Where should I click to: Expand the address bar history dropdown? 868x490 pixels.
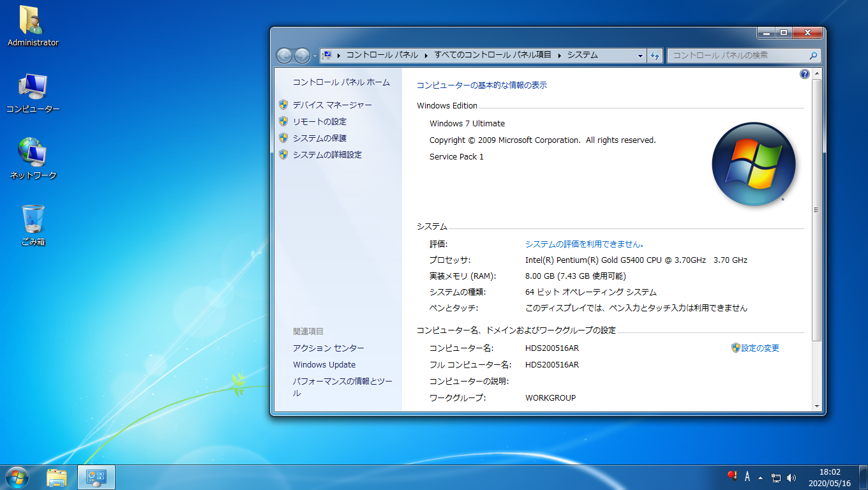[x=641, y=56]
